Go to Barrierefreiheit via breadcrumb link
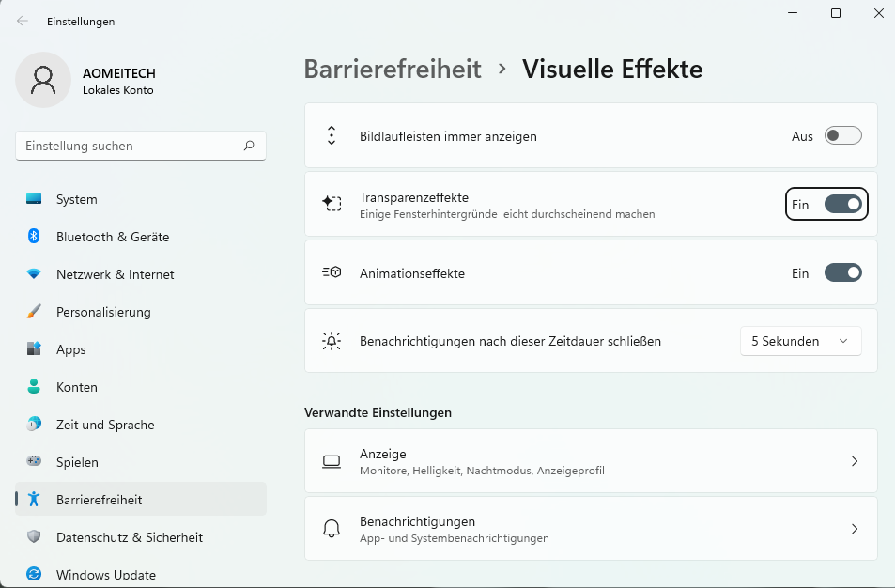895x588 pixels. pos(393,69)
